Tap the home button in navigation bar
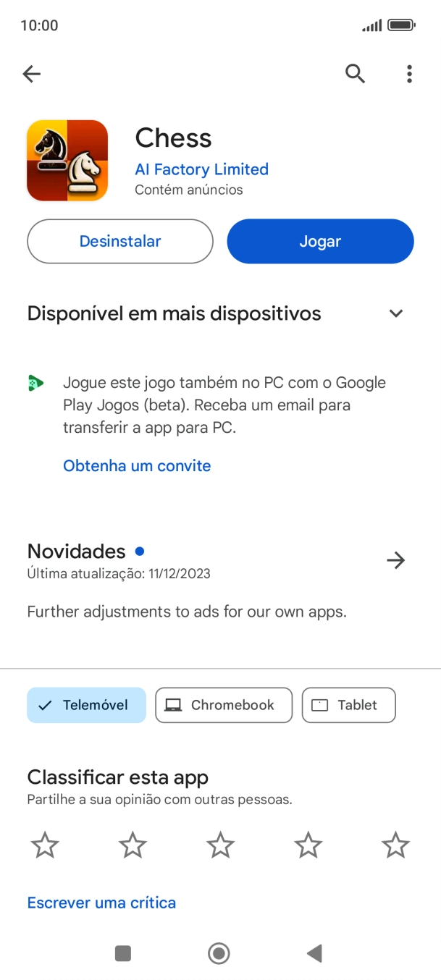The width and height of the screenshot is (441, 980). (219, 953)
